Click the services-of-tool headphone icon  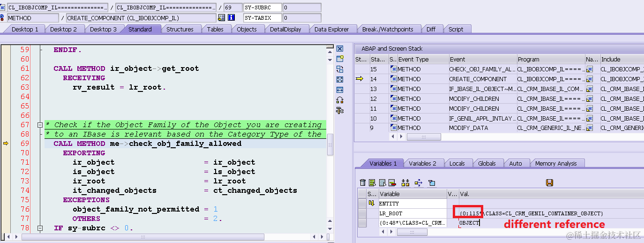click(340, 100)
